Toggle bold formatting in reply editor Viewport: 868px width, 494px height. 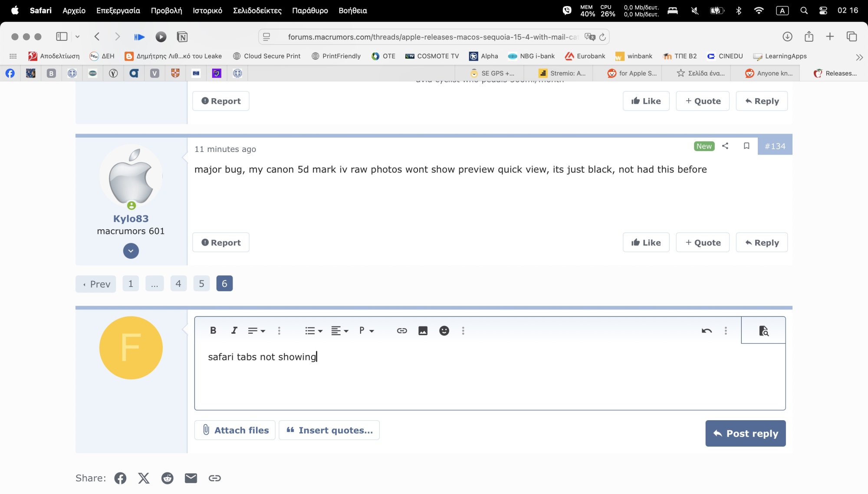click(x=213, y=331)
